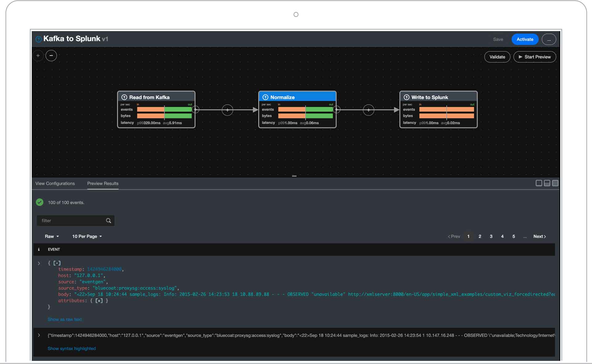Click the help icon beside Kafka to Splunk title

[39, 39]
